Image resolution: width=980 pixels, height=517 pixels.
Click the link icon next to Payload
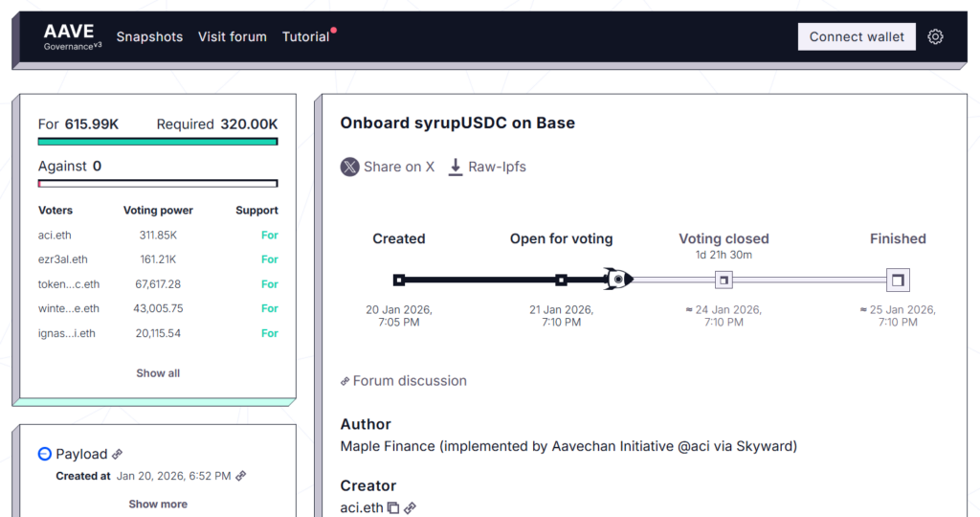click(x=117, y=454)
